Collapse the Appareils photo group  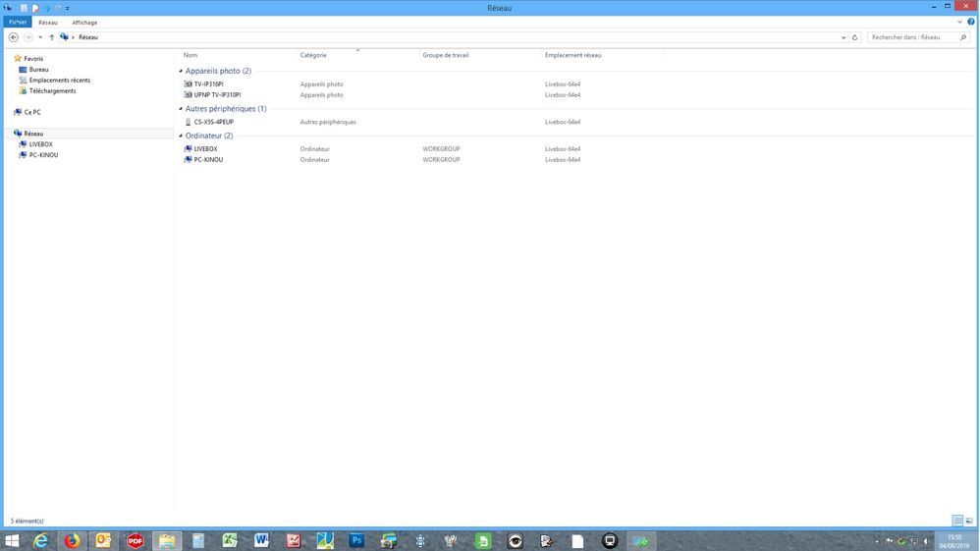181,72
